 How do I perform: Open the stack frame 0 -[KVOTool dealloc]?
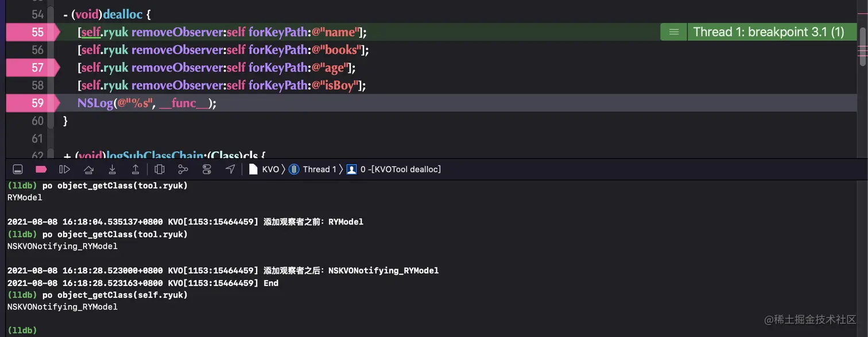click(394, 169)
